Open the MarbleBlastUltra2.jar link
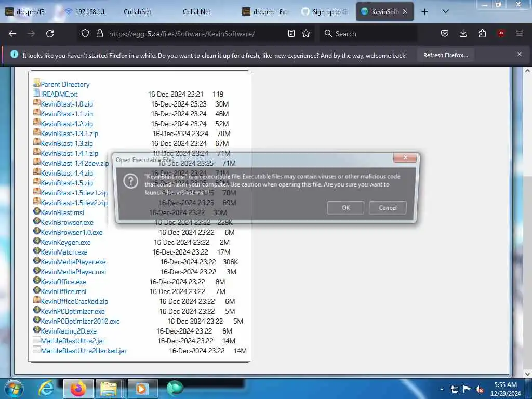Image resolution: width=532 pixels, height=399 pixels. point(73,340)
